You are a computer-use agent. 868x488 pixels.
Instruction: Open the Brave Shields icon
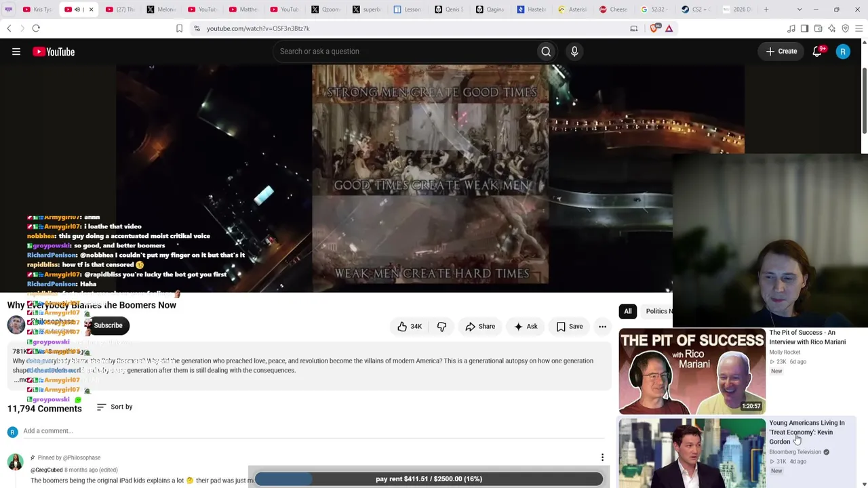pyautogui.click(x=654, y=28)
